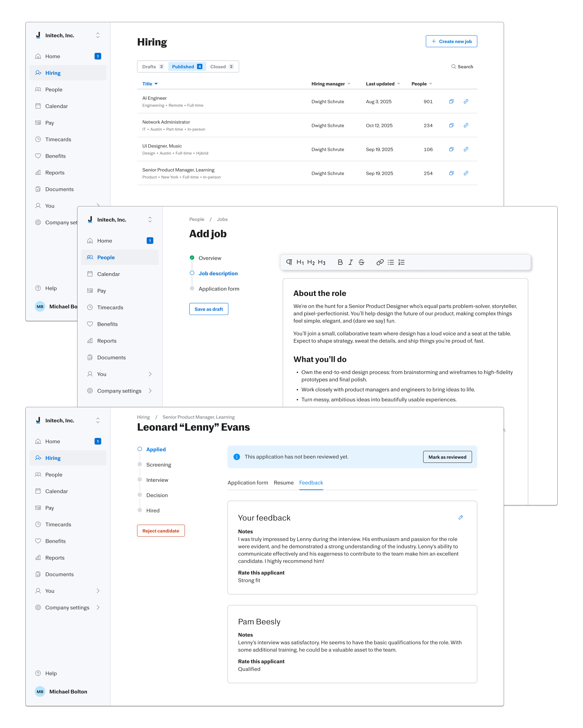Image resolution: width=583 pixels, height=728 pixels.
Task: Toggle bold formatting in job description
Action: [340, 262]
